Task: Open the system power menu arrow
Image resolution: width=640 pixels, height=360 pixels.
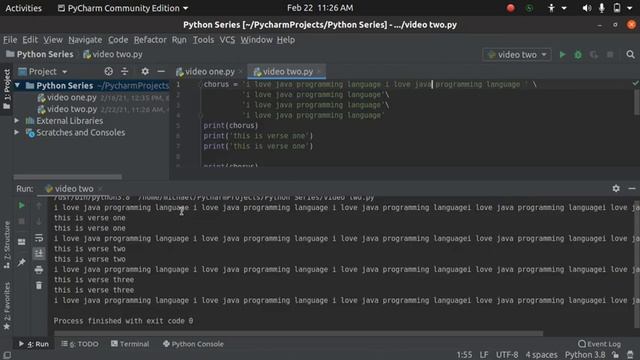Action: (x=630, y=8)
